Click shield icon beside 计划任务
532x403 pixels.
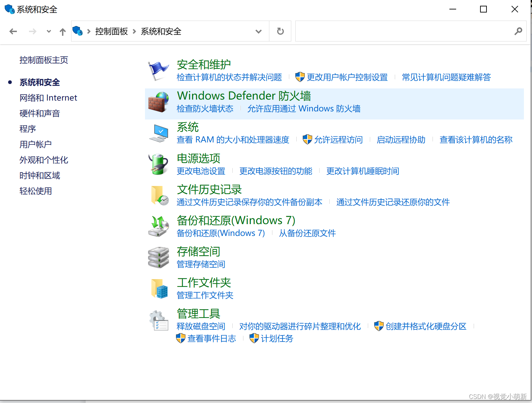pos(254,338)
